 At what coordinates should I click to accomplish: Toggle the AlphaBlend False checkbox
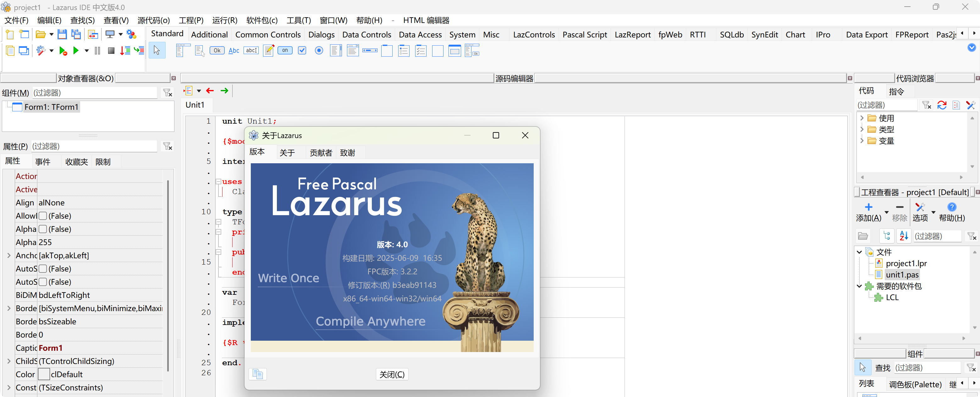tap(43, 229)
